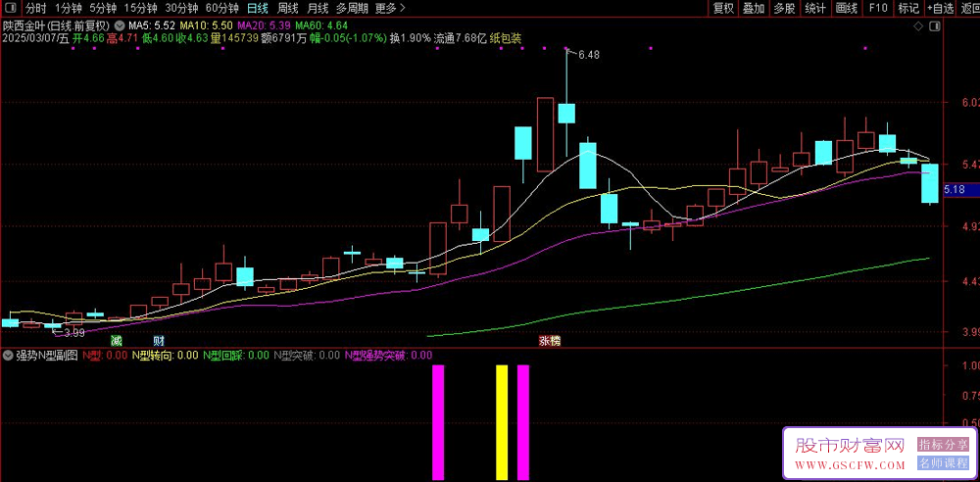Click the first magenta signal bar
The width and height of the screenshot is (980, 482).
click(438, 422)
